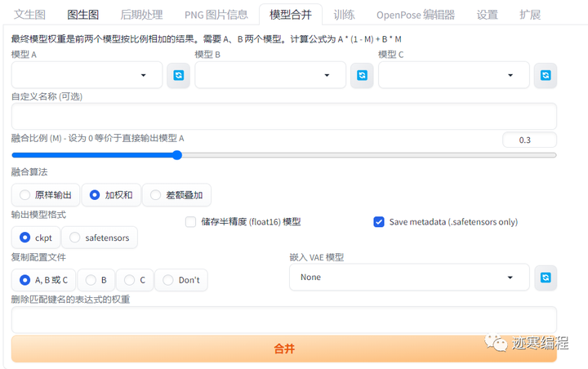Switch to the 文生图 tab
Screen dimensions: 588x369
[x=29, y=15]
